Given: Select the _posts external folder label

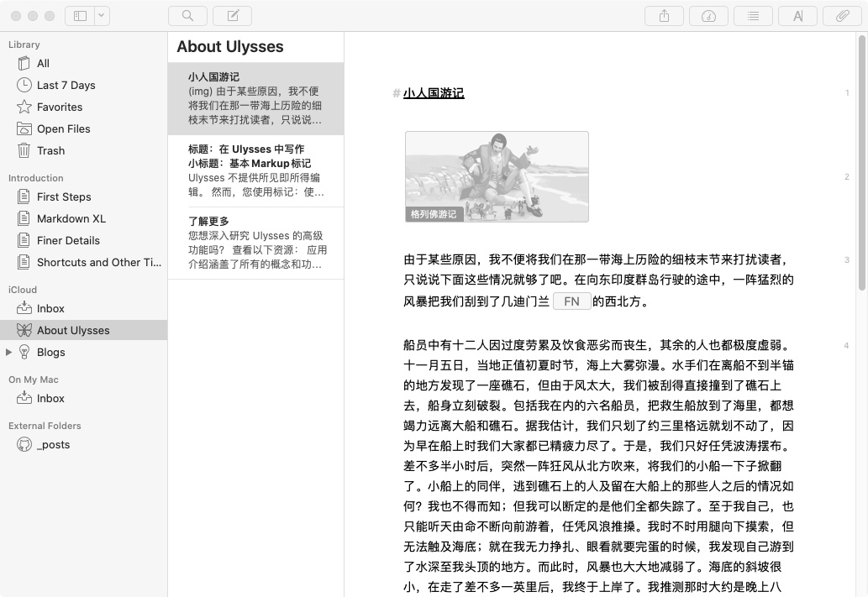Looking at the screenshot, I should [x=53, y=444].
